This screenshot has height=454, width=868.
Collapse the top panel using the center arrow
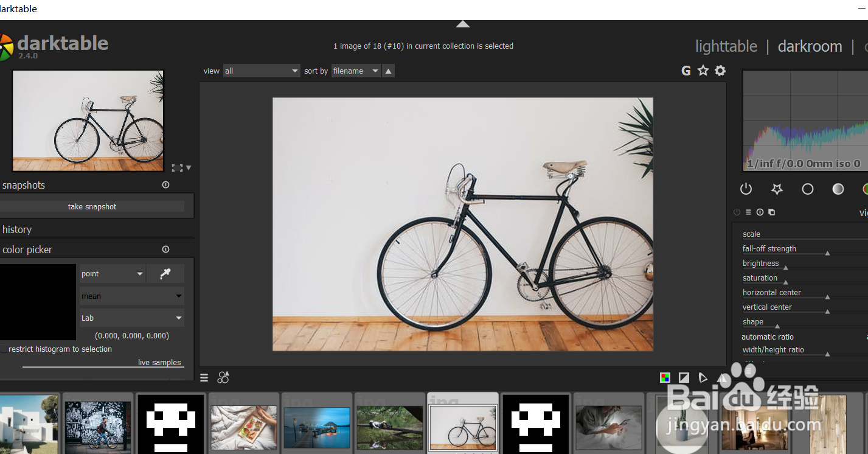pyautogui.click(x=463, y=24)
